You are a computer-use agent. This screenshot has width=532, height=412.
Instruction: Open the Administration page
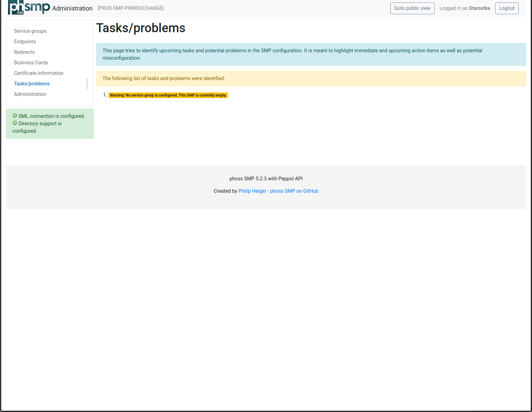(x=30, y=94)
